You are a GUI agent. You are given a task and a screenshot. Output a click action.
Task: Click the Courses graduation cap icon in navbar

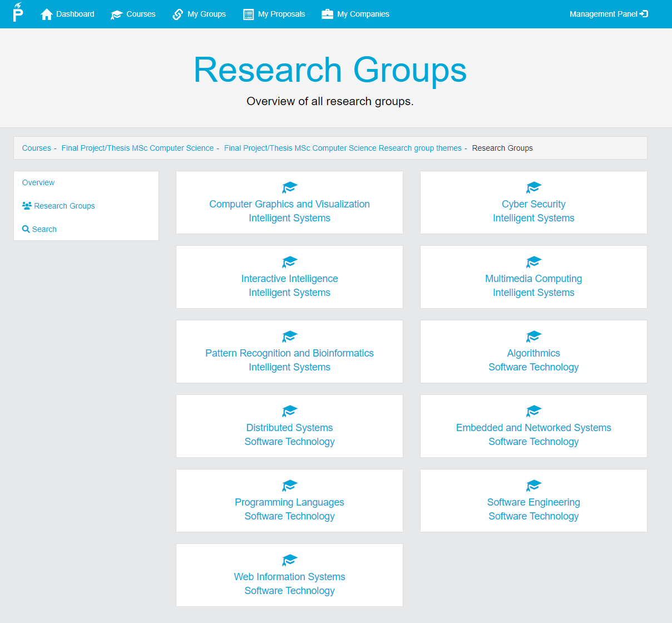[116, 14]
